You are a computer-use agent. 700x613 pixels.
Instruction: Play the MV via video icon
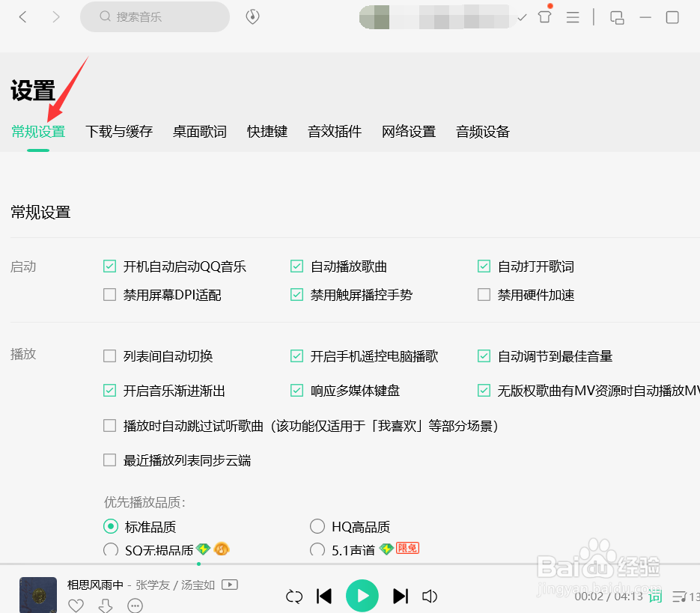pos(230,585)
